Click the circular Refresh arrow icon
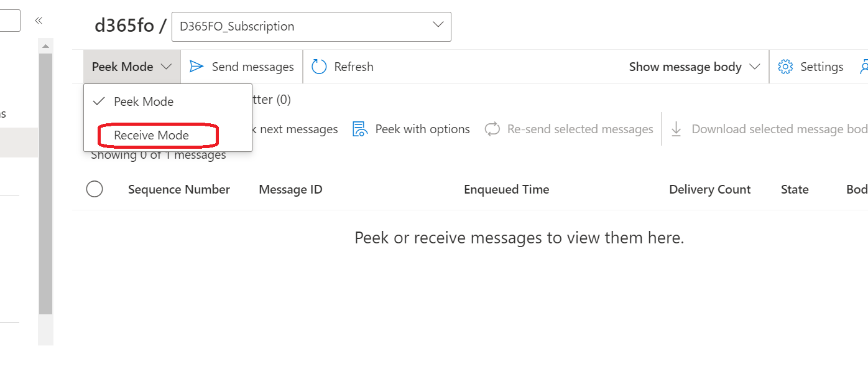Viewport: 868px width, 366px height. [x=319, y=67]
